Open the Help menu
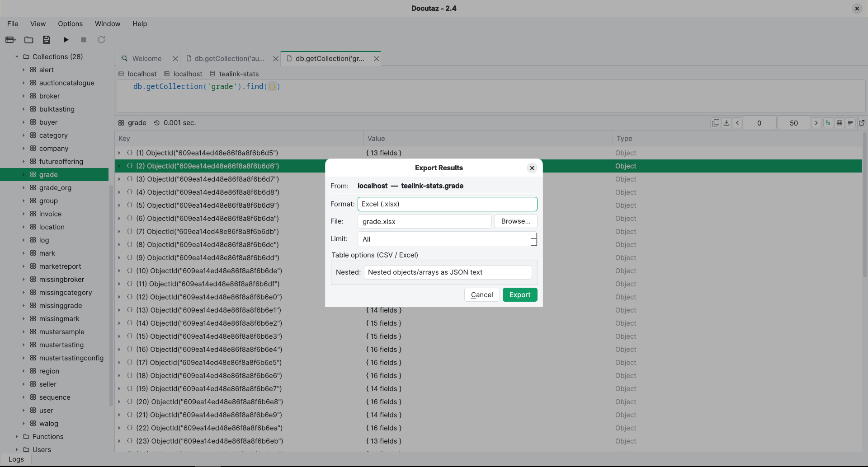 140,24
